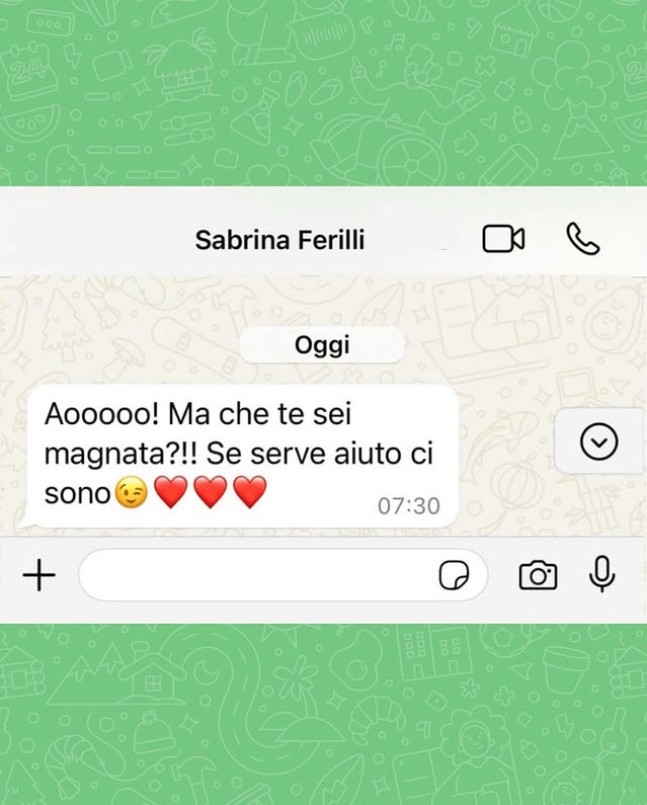Viewport: 647px width, 805px height.
Task: Select the Oggi date label
Action: 322,345
